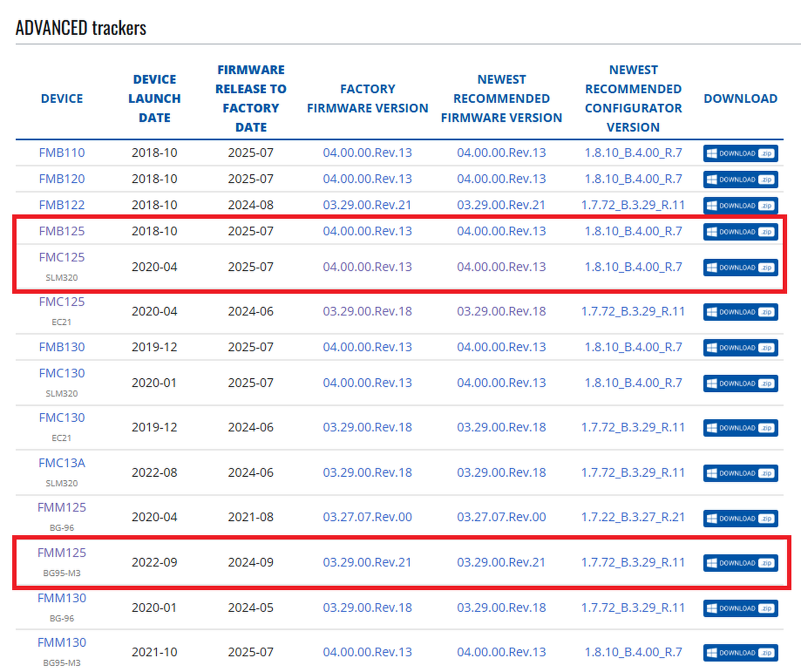Download the FMC125 SLM320 firmware zip

(740, 268)
